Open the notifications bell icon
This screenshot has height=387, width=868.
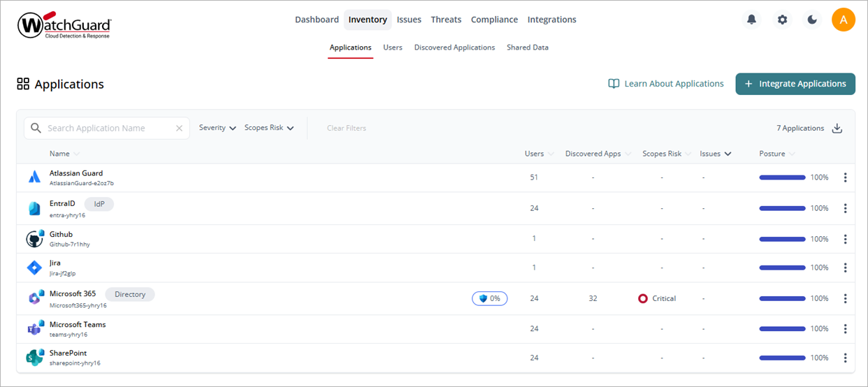coord(751,20)
